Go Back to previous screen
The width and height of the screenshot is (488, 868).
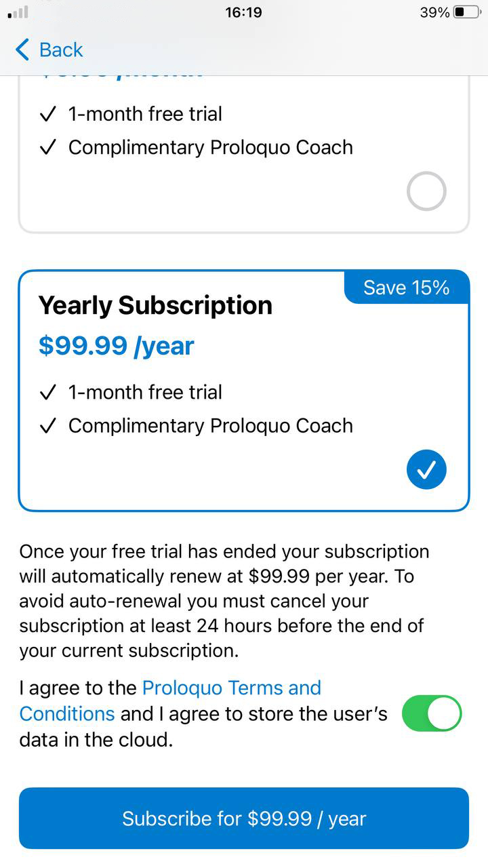pos(49,50)
